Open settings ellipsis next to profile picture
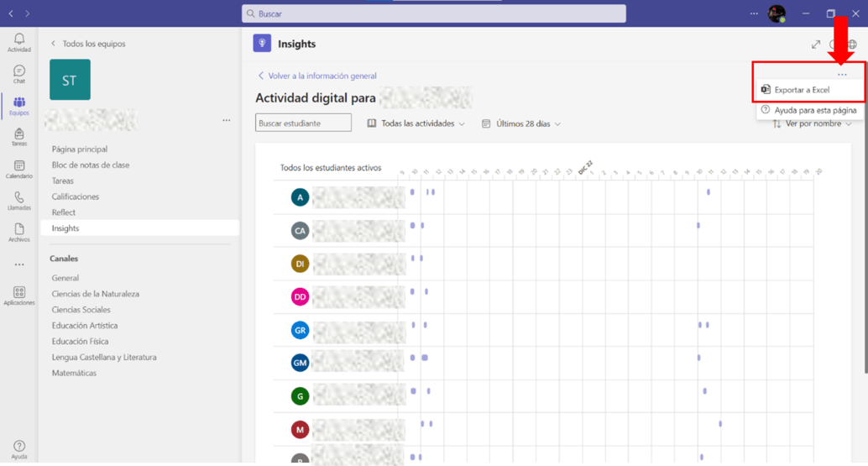Viewport: 868px width, 466px height. [753, 13]
